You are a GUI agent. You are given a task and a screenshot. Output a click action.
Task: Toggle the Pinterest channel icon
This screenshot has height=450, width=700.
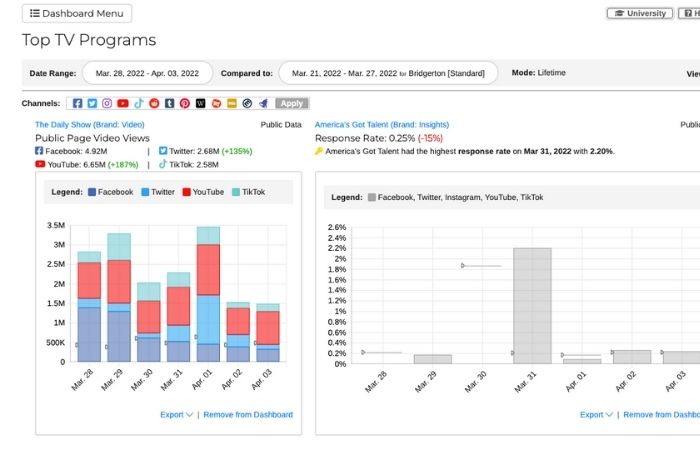coord(185,103)
